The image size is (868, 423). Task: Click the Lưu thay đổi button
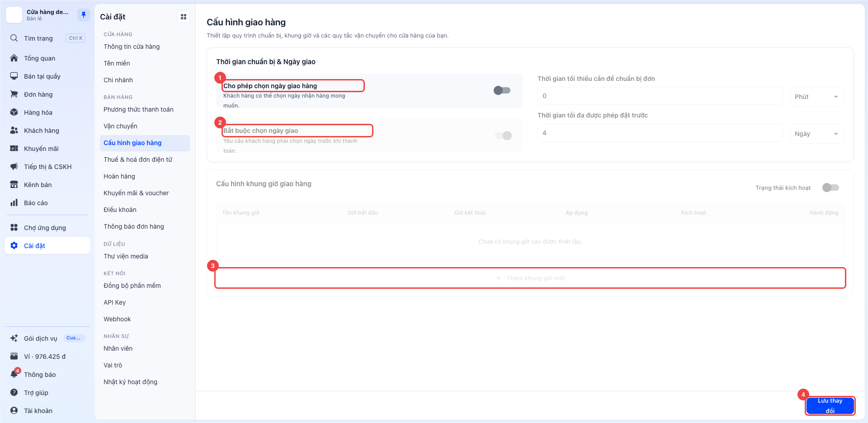click(x=830, y=406)
